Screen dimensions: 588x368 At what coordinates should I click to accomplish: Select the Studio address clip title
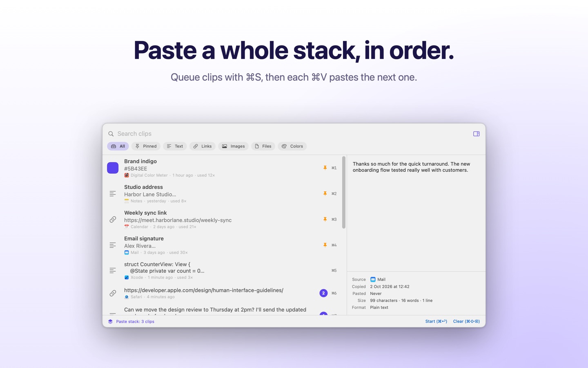pos(143,187)
